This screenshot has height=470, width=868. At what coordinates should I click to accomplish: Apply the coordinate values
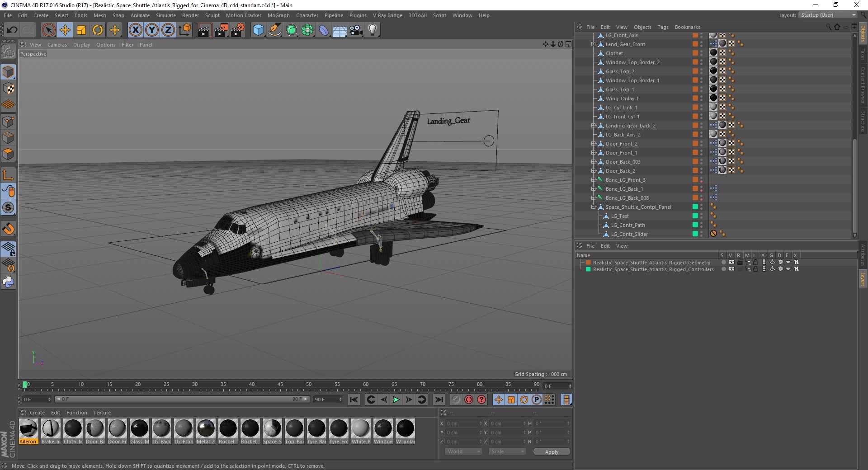[552, 452]
